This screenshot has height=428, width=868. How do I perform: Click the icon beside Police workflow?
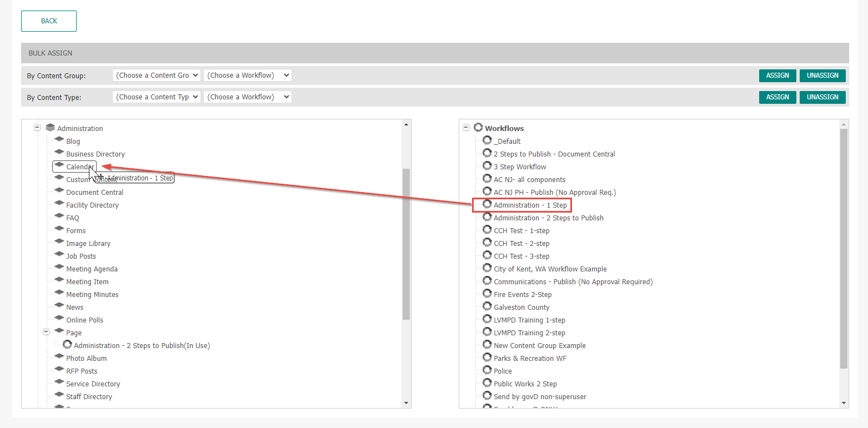pos(486,370)
